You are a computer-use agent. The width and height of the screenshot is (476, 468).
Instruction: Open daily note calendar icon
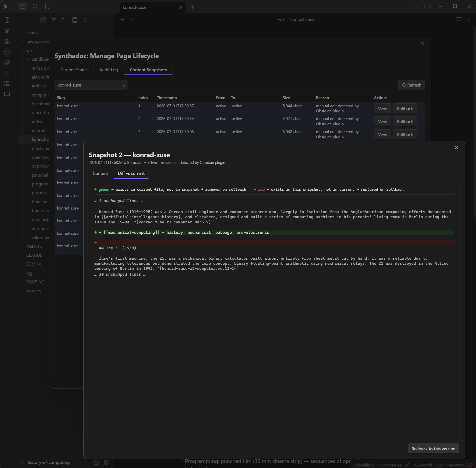tap(7, 52)
